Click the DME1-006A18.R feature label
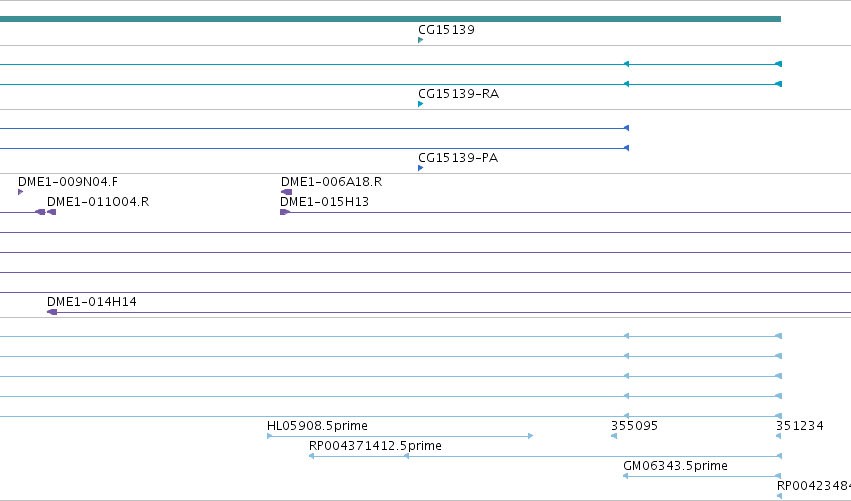This screenshot has width=851, height=501. coord(331,182)
